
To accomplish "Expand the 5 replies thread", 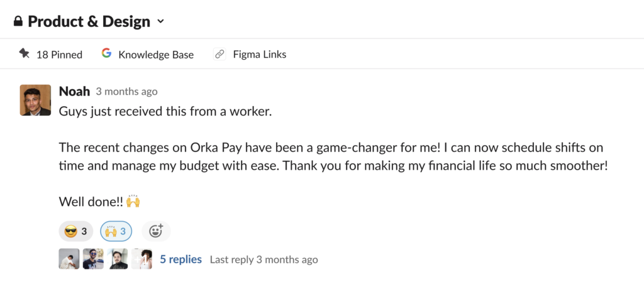I will point(180,259).
